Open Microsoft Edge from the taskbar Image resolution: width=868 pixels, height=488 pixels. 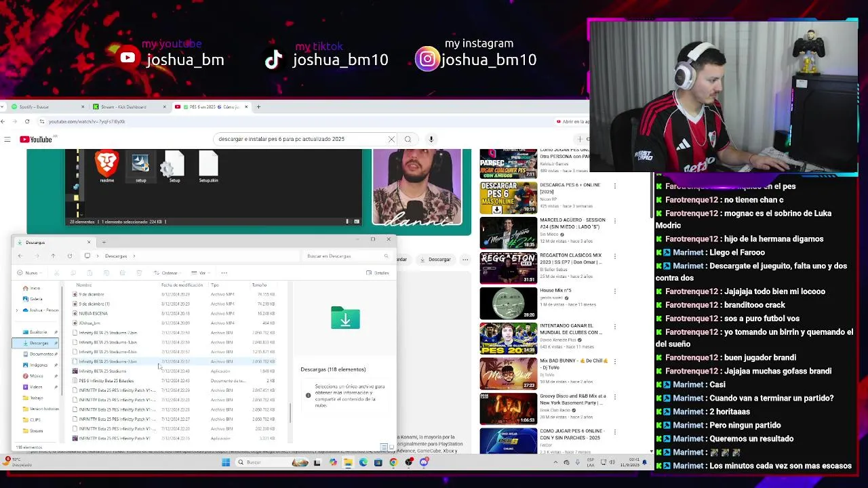point(363,462)
